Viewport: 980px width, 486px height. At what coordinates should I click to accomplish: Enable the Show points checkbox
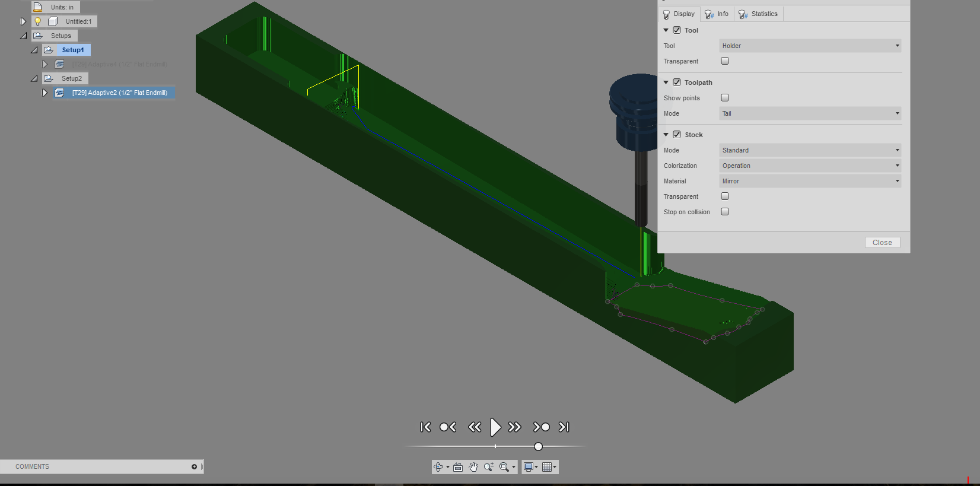pos(725,98)
